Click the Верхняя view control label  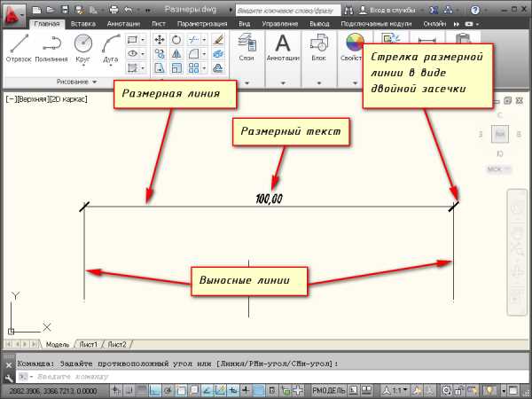pos(32,99)
